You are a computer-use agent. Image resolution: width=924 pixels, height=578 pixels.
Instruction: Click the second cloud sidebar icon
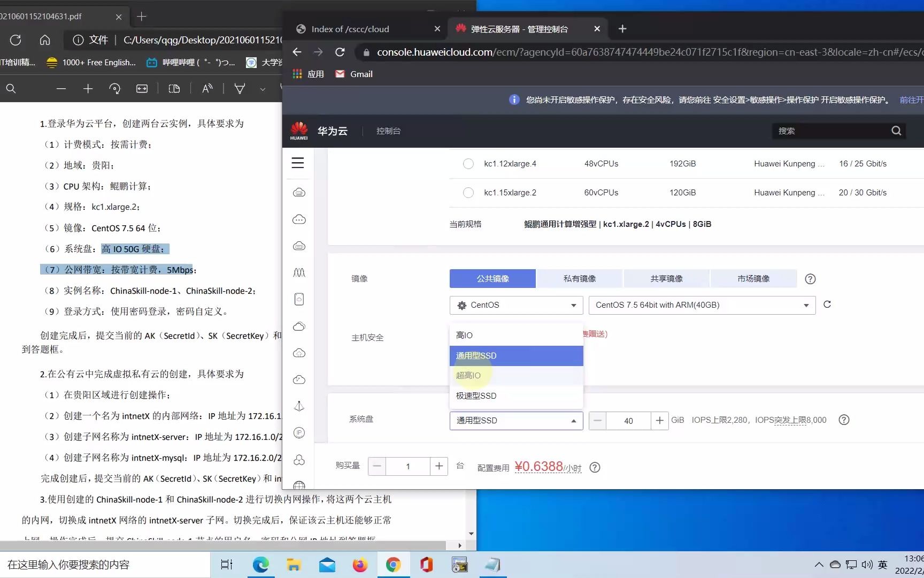[299, 219]
